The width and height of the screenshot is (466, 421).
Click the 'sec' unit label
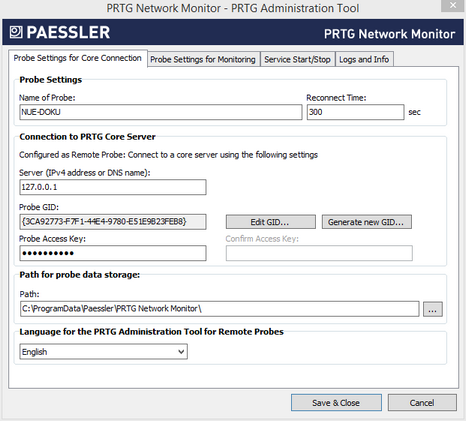tap(414, 112)
